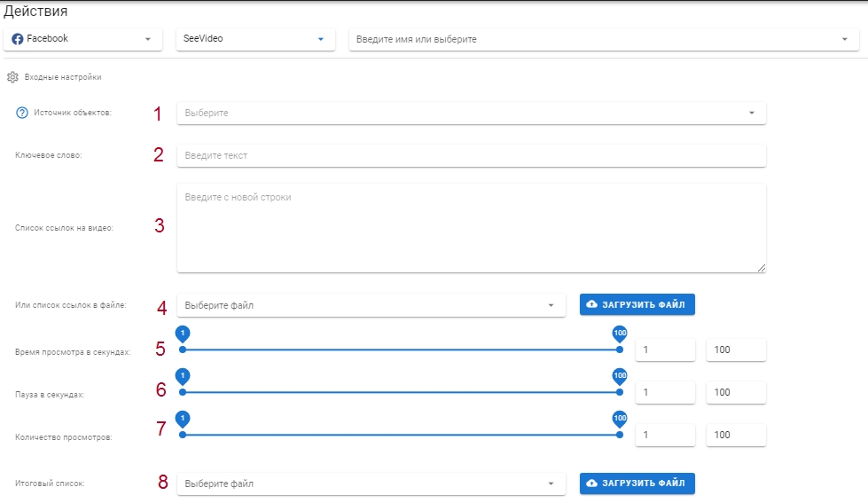Viewport: 868px width, 503px height.
Task: Click the Входные настройки label
Action: [63, 77]
